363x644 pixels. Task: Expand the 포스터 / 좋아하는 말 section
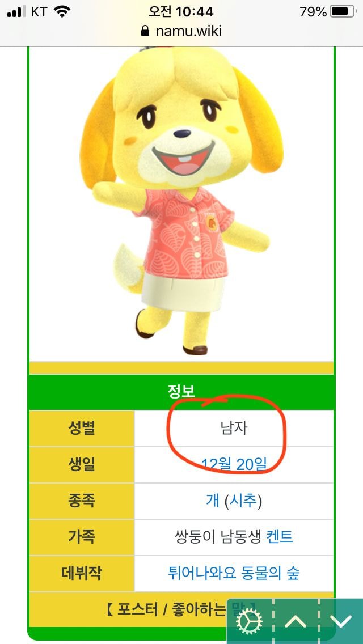point(181,609)
